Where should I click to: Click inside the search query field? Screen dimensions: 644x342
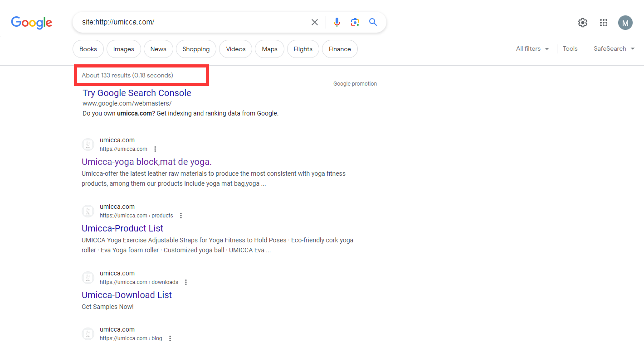[190, 22]
